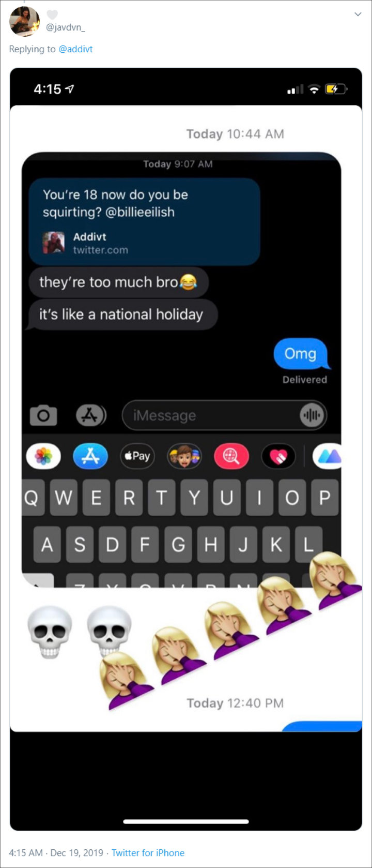Tap the blue Omg message bubble
The height and width of the screenshot is (868, 372).
pos(301,353)
